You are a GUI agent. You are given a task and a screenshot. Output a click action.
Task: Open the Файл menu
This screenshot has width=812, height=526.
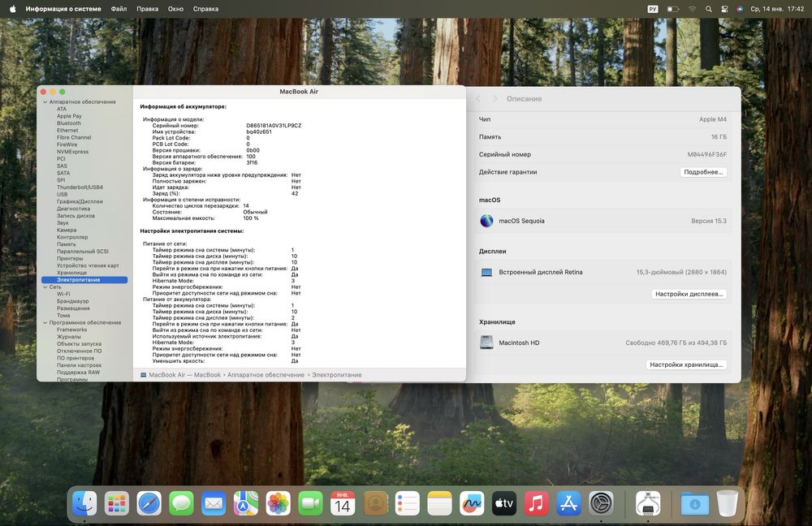tap(119, 9)
